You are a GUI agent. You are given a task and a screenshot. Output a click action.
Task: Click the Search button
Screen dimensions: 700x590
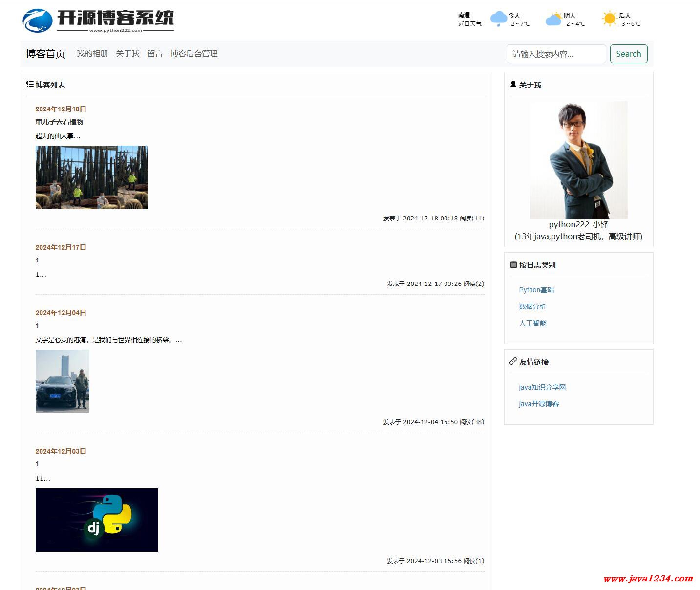pos(629,54)
